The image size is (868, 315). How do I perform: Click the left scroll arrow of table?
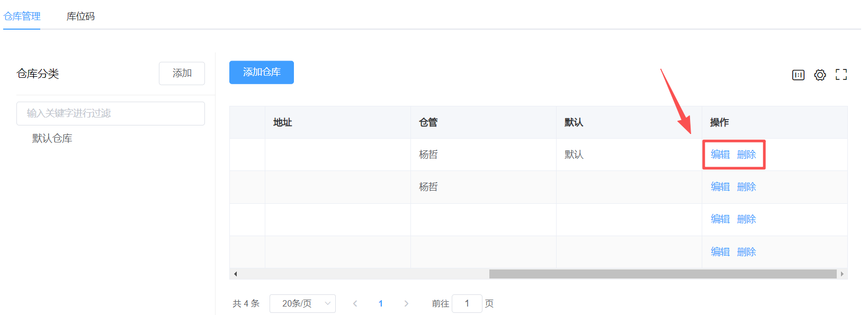(x=235, y=274)
